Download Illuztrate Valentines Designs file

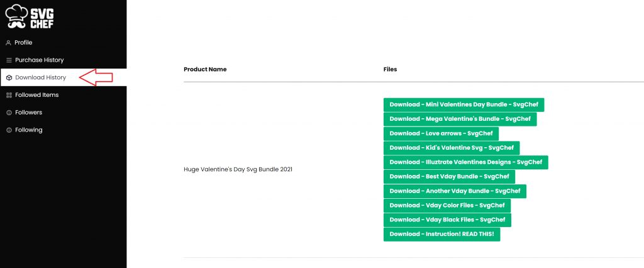point(466,162)
